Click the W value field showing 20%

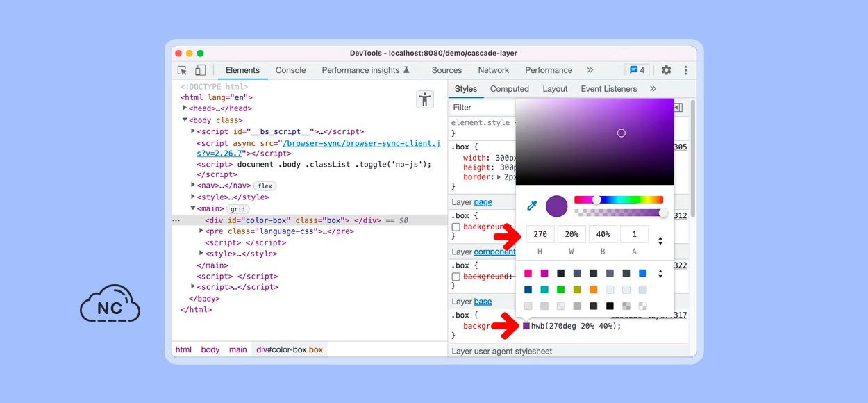pos(571,234)
